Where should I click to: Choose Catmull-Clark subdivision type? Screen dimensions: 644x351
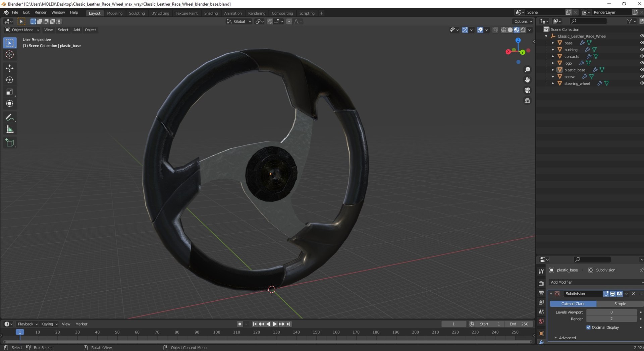point(573,304)
